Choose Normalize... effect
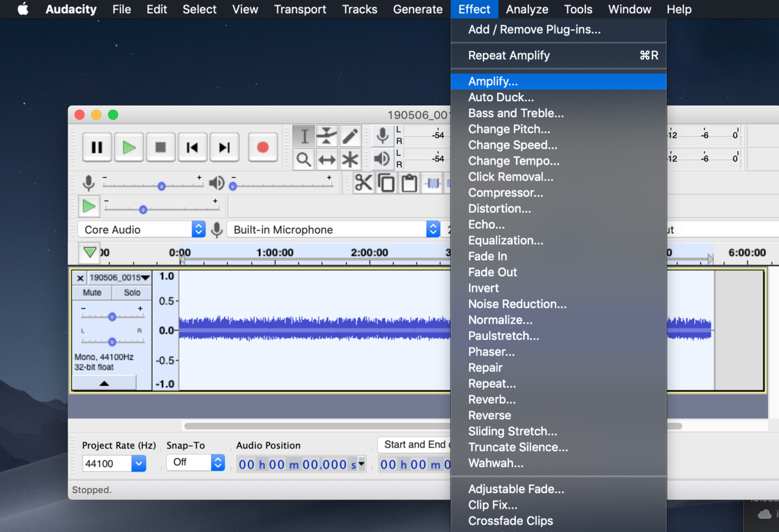This screenshot has height=532, width=779. 558,320
